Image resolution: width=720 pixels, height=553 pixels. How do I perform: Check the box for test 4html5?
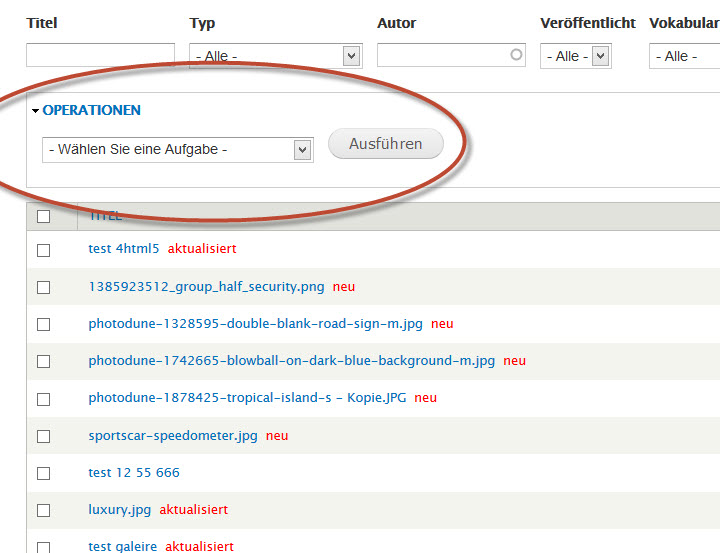(43, 250)
